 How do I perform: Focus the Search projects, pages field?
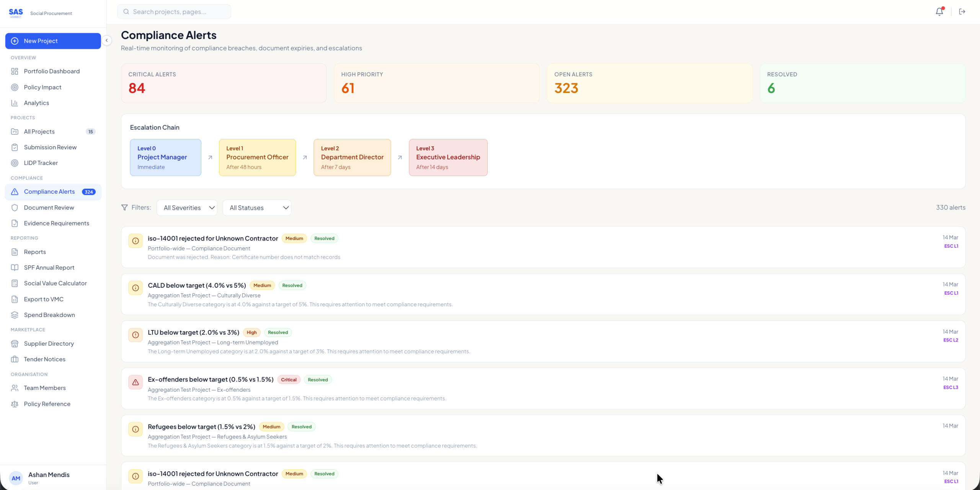tap(174, 12)
